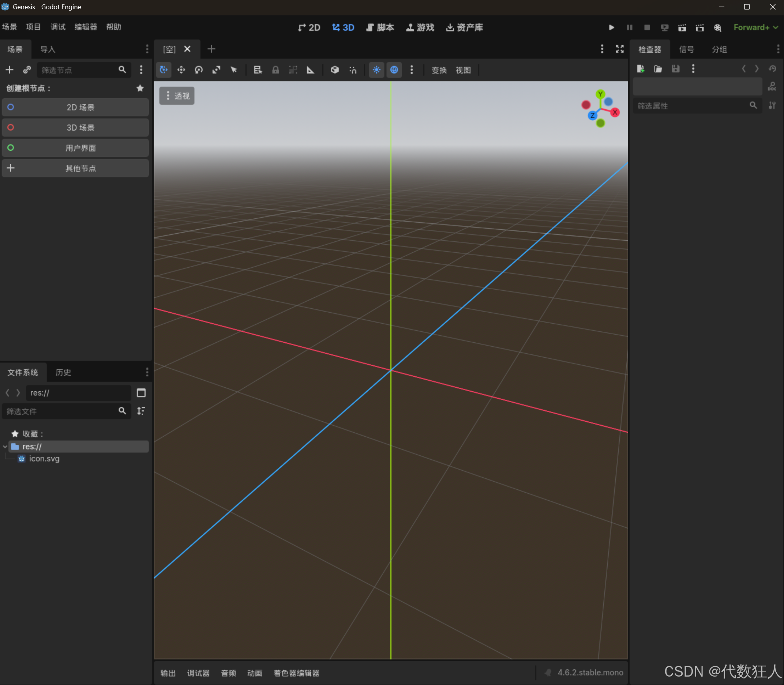
Task: Open the 项目 menu
Action: 33,27
